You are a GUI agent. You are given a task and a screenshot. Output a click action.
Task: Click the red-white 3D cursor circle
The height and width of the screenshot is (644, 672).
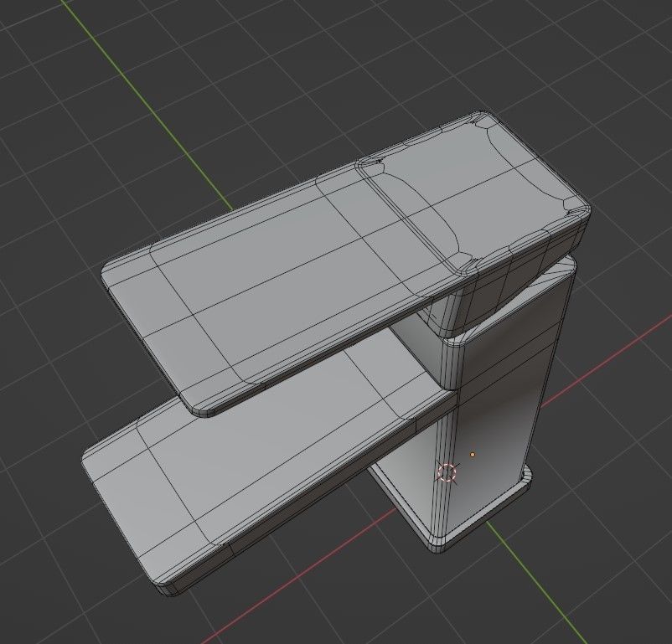447,473
